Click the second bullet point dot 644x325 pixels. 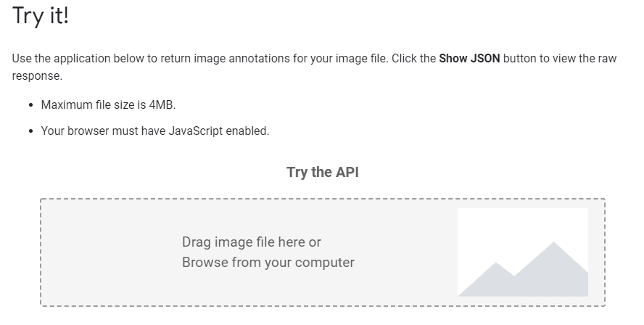pos(30,132)
